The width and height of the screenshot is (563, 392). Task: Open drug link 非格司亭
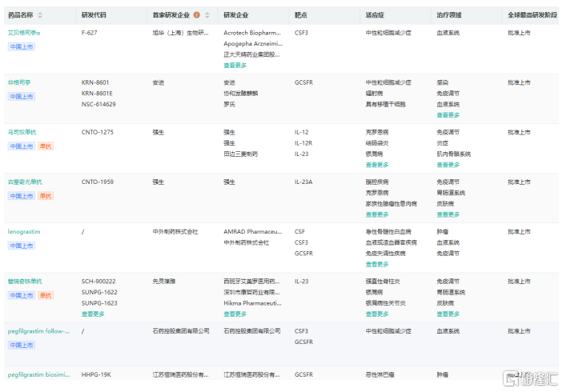click(19, 82)
